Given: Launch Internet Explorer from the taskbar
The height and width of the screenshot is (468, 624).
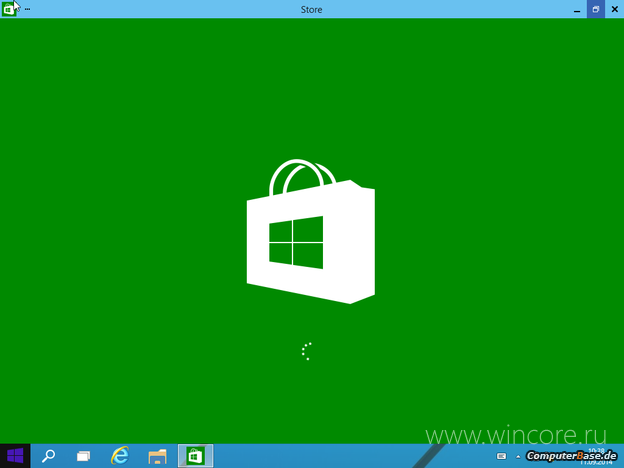Looking at the screenshot, I should pos(120,456).
